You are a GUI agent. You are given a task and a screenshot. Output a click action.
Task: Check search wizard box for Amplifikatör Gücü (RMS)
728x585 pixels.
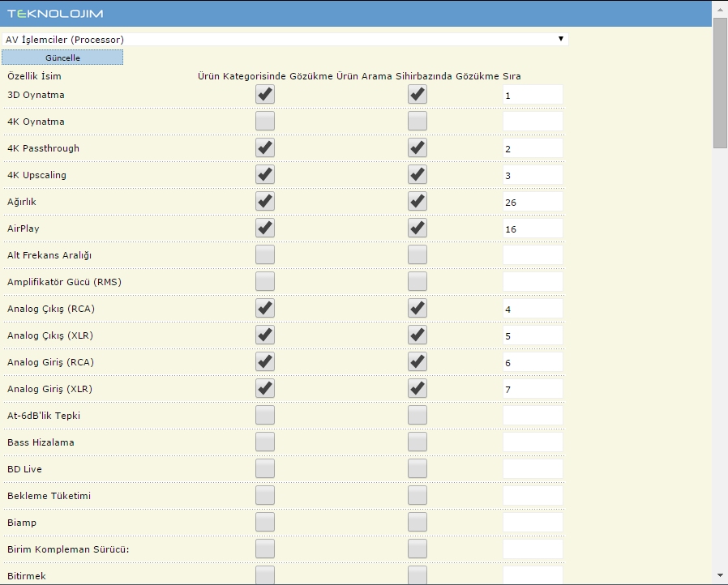point(417,281)
